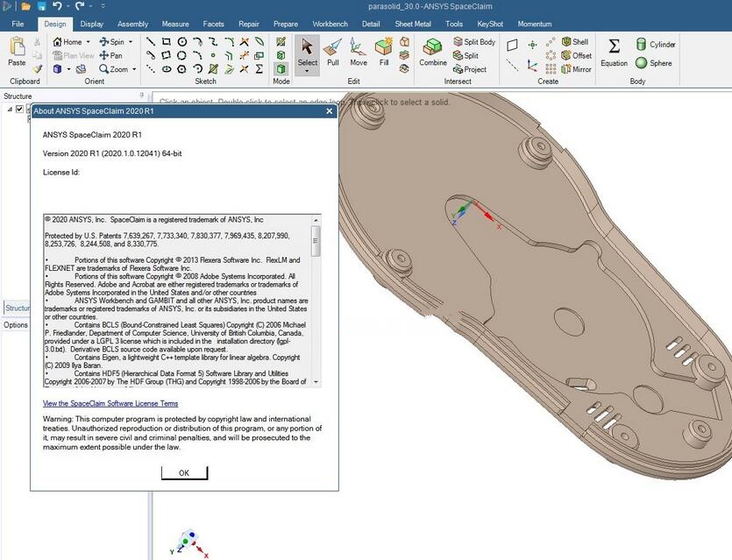Toggle the 3D mode button
The height and width of the screenshot is (560, 732).
coord(281,69)
